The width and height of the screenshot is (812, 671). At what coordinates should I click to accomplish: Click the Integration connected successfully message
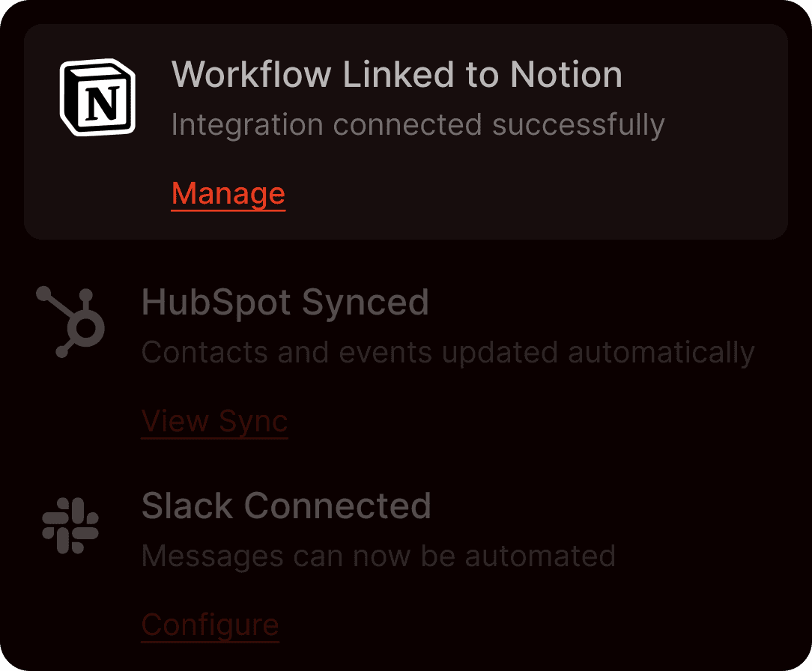pos(416,124)
